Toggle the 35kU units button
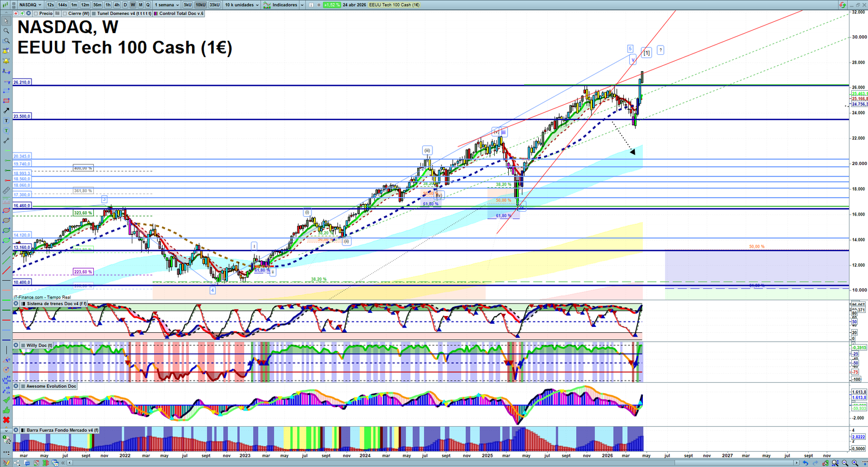Screen dimensions: 868x467 (215, 5)
